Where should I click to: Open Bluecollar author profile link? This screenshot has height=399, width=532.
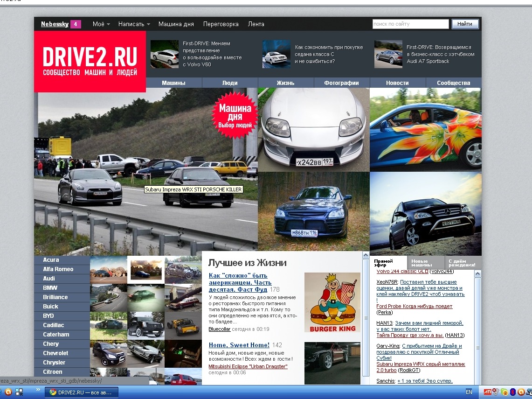[220, 329]
